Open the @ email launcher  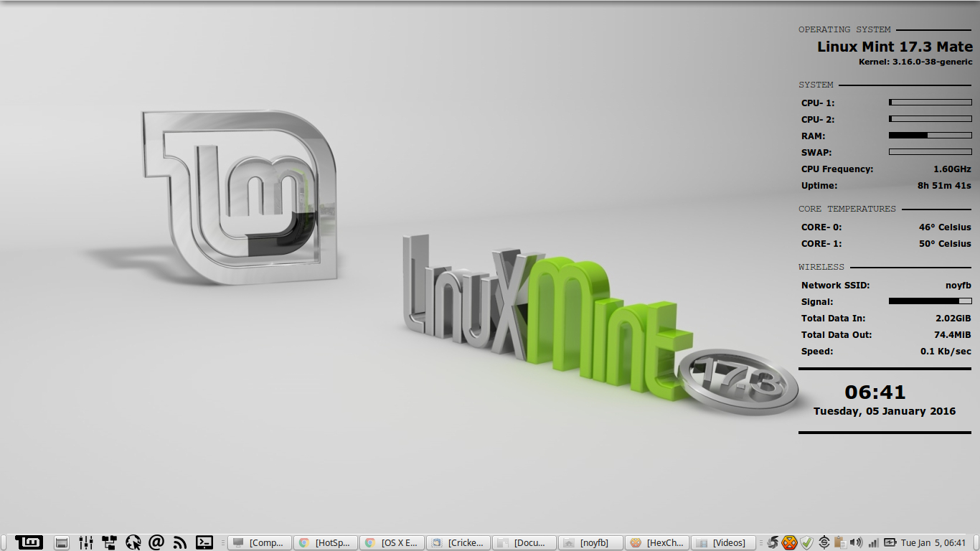tap(156, 542)
